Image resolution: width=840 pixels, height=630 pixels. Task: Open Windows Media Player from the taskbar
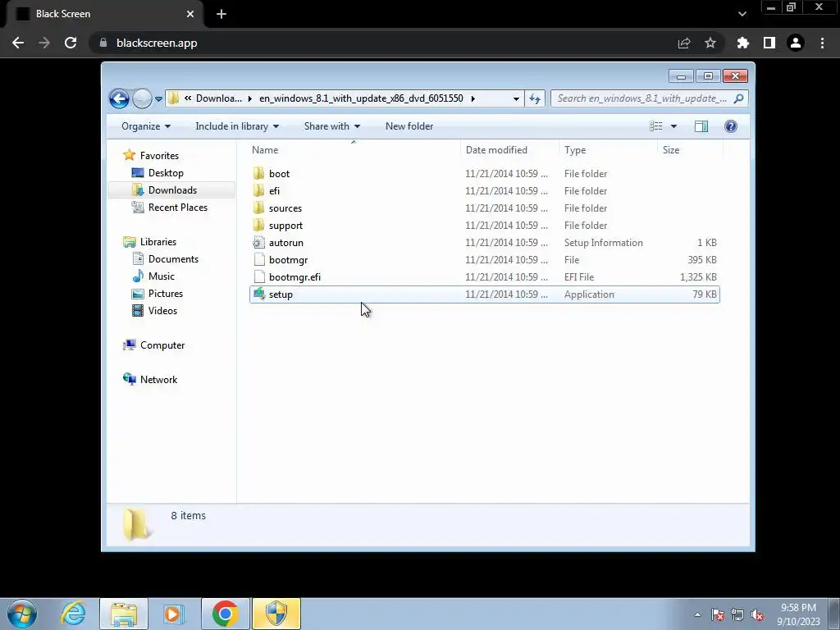174,614
